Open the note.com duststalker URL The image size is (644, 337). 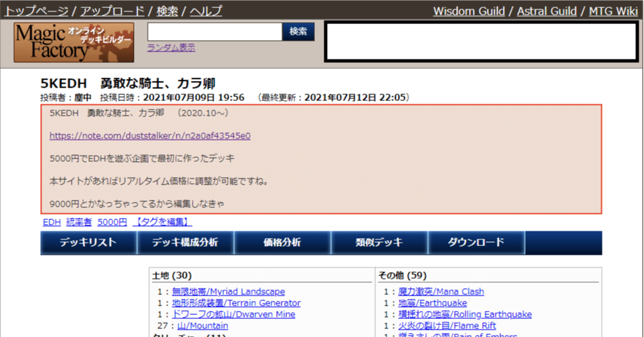(150, 136)
